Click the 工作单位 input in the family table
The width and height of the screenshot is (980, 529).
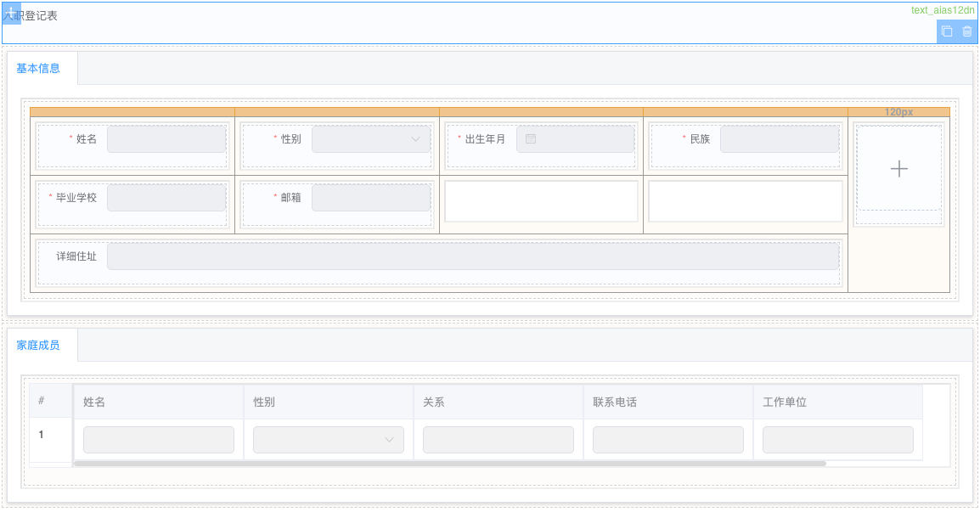837,439
